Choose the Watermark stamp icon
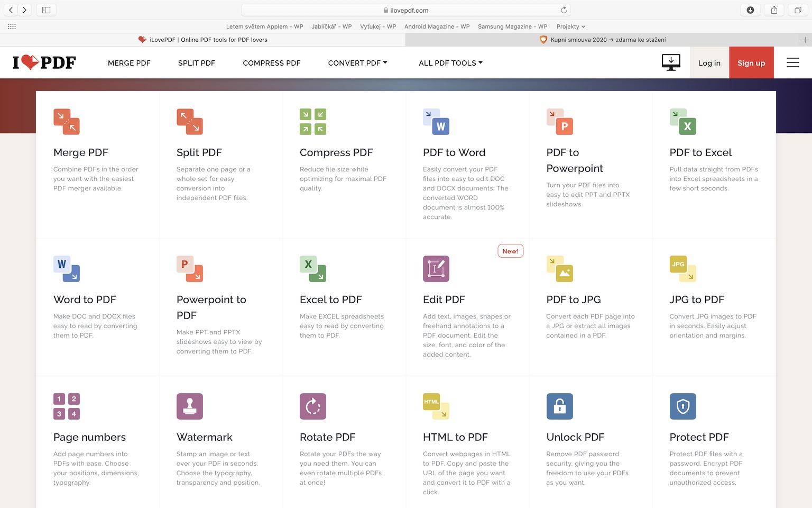The height and width of the screenshot is (508, 812). [190, 406]
